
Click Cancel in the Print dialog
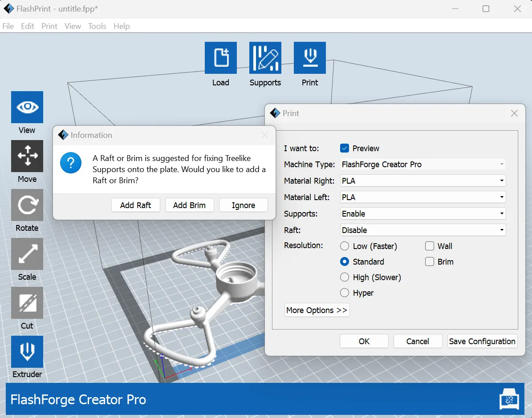(x=418, y=341)
